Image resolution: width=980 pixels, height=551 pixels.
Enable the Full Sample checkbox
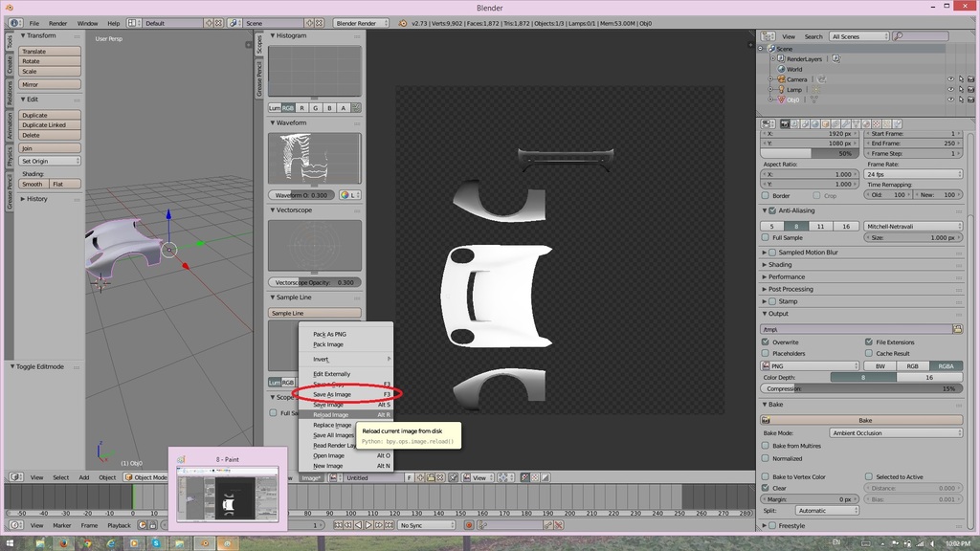click(766, 237)
